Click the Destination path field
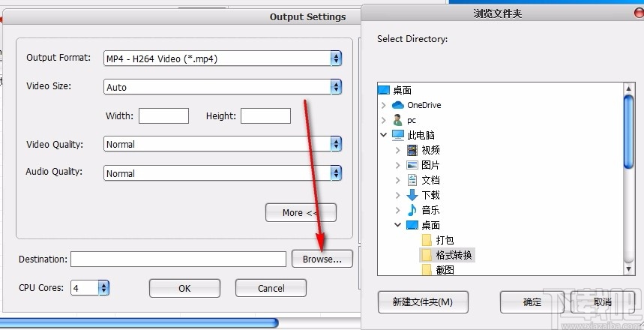644x330 pixels. click(178, 259)
